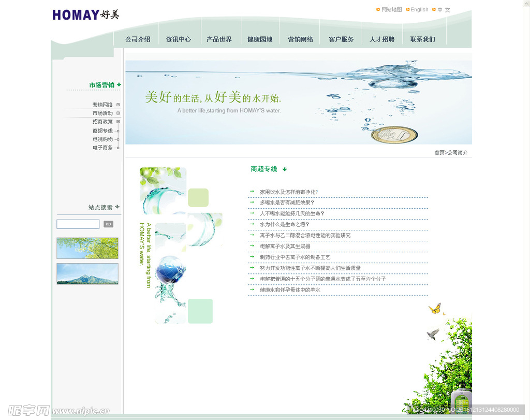Open article 多喝水是否有减肥效果?
This screenshot has width=530, height=420.
(287, 202)
